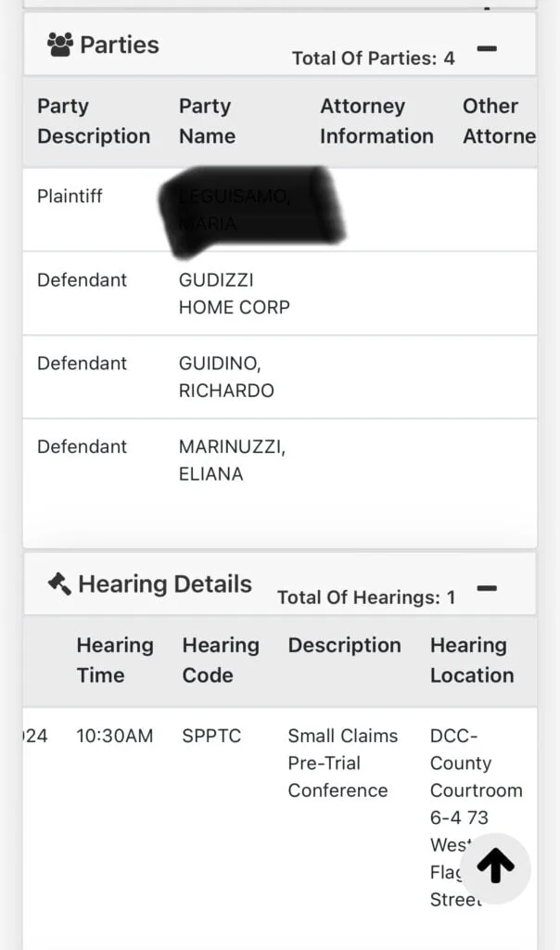Collapse the Hearing Details section
560x950 pixels.
click(487, 587)
